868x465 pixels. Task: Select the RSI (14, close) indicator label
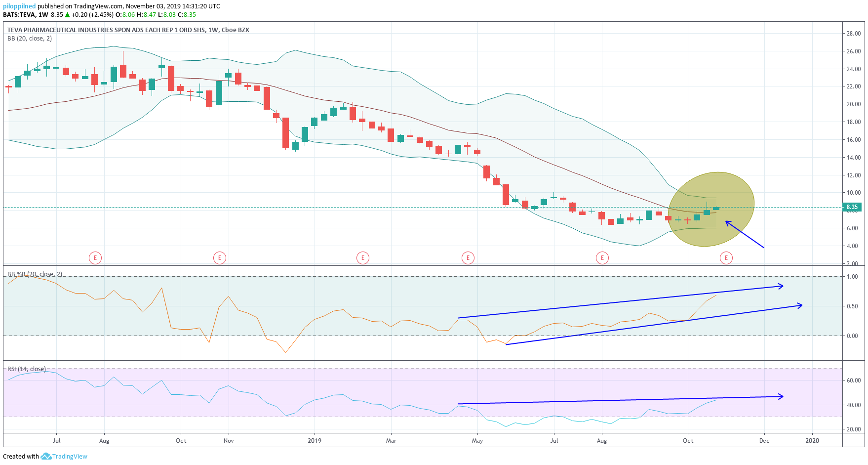pyautogui.click(x=27, y=369)
